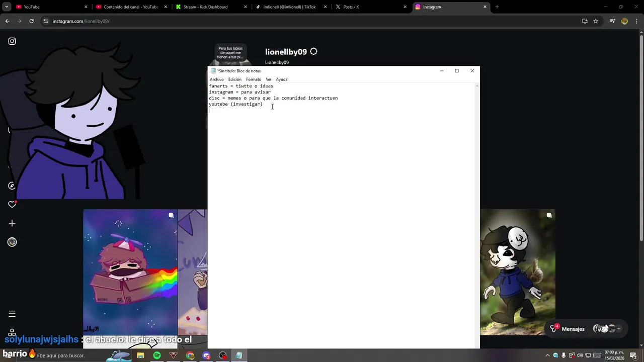644x362 pixels.
Task: Open Chrome from the taskbar
Action: [x=190, y=355]
